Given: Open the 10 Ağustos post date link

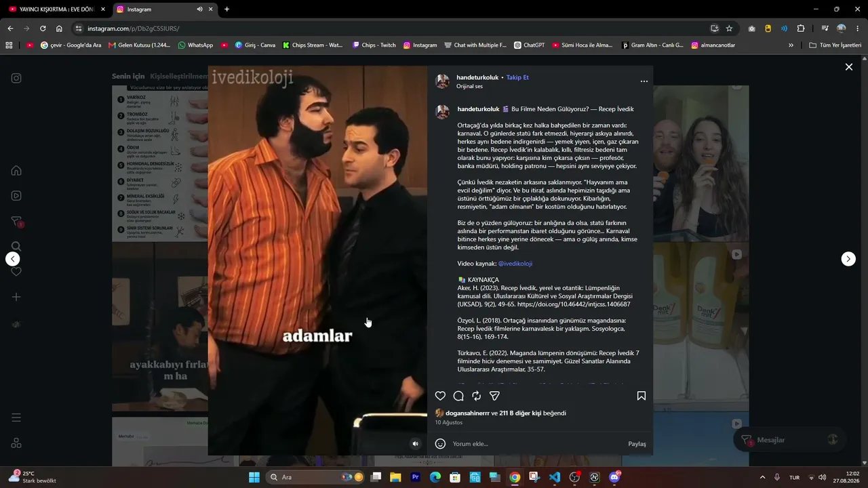Looking at the screenshot, I should (448, 422).
